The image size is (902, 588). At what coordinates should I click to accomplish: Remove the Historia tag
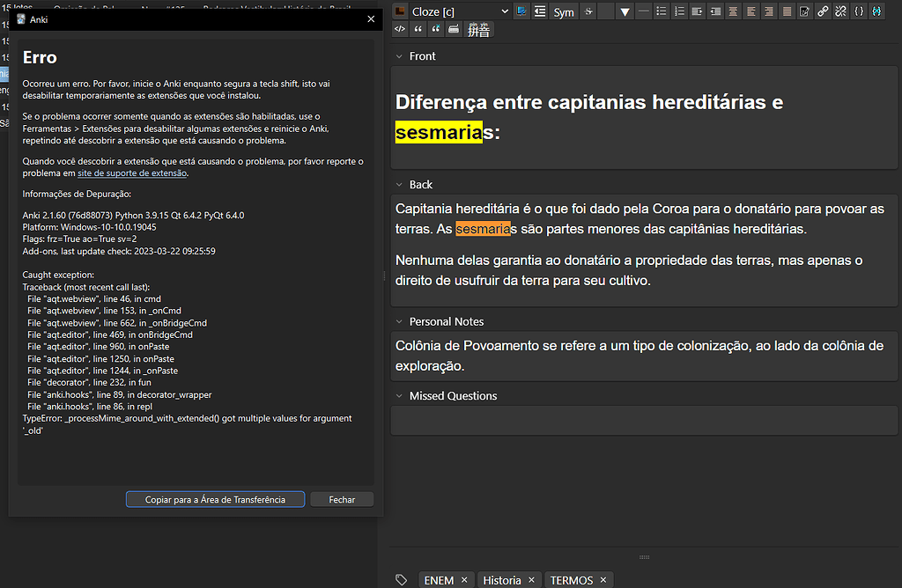(x=531, y=579)
